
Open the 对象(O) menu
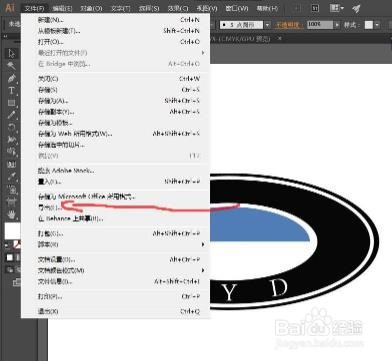pos(91,8)
